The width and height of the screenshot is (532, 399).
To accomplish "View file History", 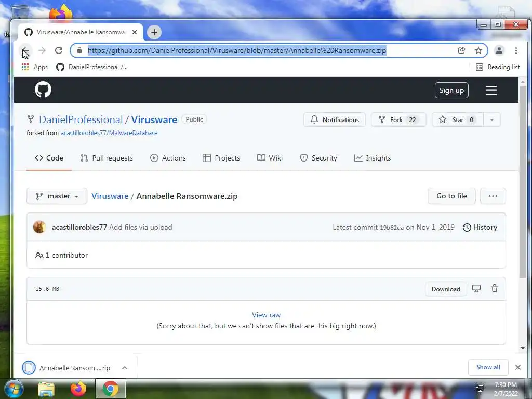I will (x=480, y=228).
